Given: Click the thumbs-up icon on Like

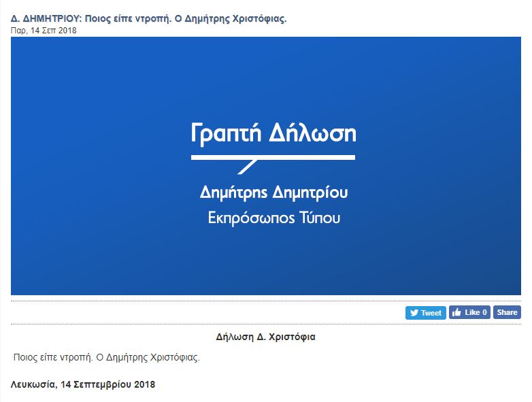Looking at the screenshot, I should [456, 312].
